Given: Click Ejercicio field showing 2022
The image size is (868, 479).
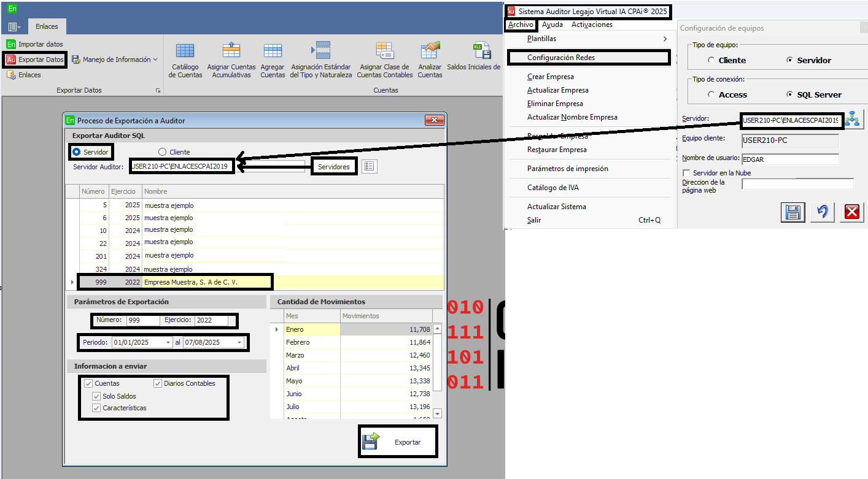Looking at the screenshot, I should (211, 320).
